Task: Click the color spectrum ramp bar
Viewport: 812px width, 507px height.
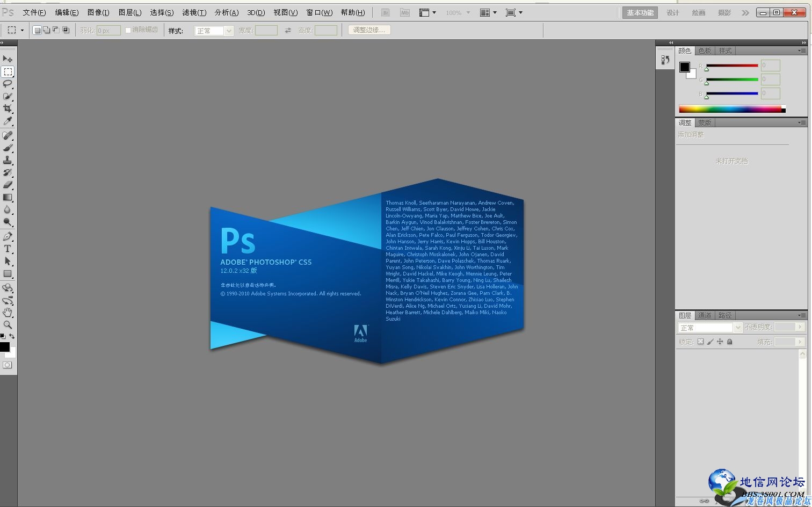Action: (732, 109)
